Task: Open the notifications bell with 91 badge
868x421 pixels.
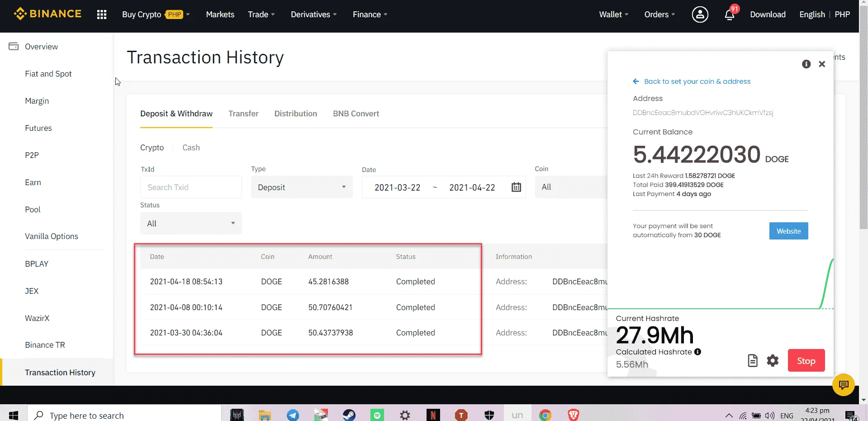Action: pyautogui.click(x=730, y=14)
